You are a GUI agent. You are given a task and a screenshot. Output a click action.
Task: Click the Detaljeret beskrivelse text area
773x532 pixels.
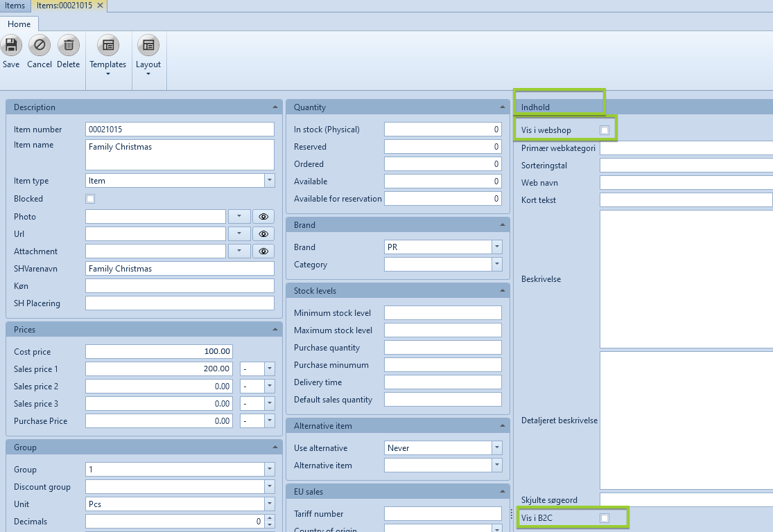(x=686, y=420)
